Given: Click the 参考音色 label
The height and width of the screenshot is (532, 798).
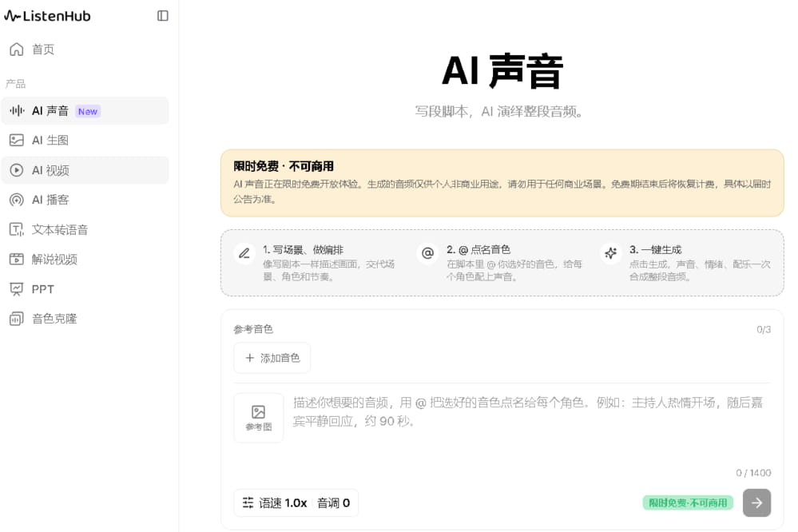Looking at the screenshot, I should (x=253, y=329).
